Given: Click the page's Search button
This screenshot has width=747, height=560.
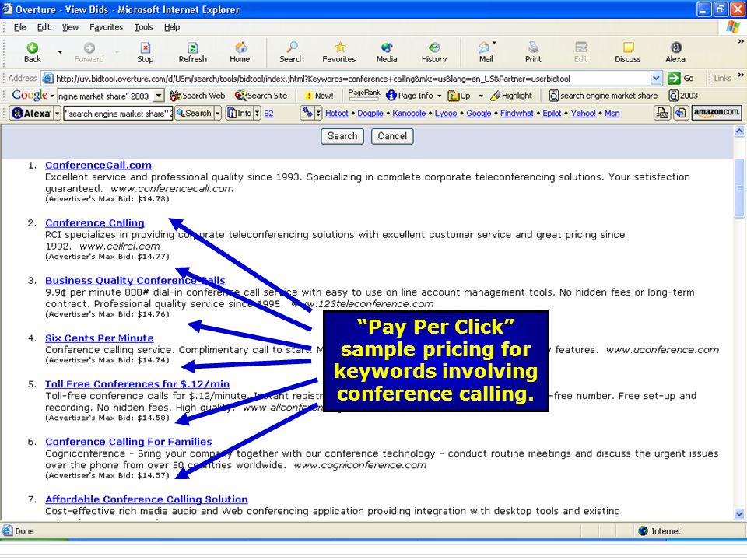Looking at the screenshot, I should click(342, 136).
